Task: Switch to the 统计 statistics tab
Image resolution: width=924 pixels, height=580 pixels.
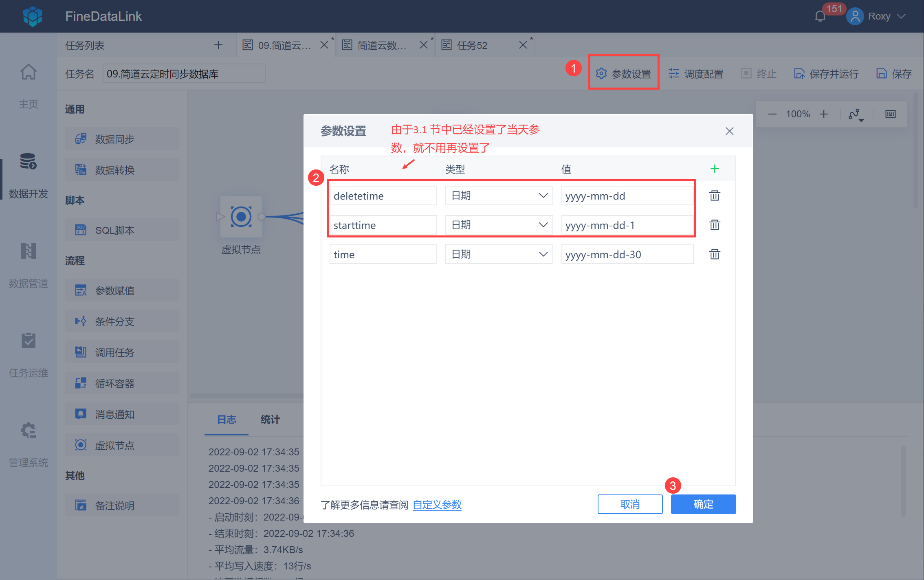Action: point(270,420)
